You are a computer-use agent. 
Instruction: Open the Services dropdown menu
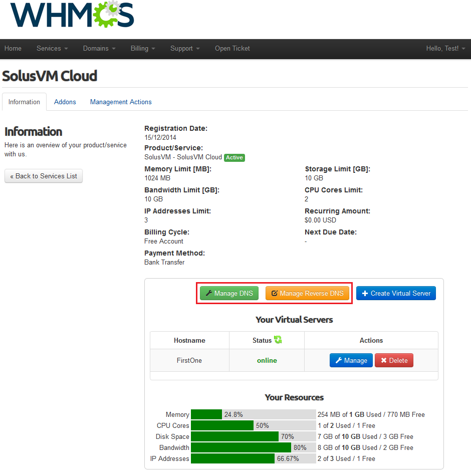click(52, 49)
